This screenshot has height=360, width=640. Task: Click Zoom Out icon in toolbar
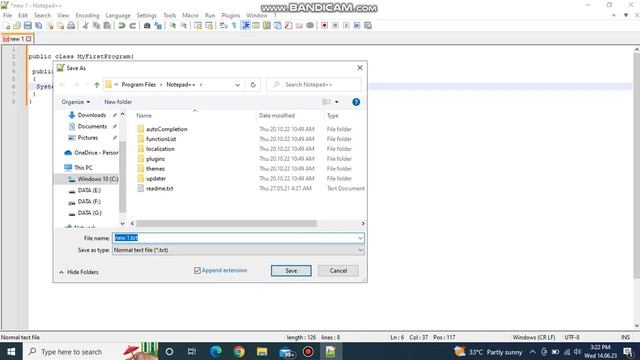click(184, 26)
